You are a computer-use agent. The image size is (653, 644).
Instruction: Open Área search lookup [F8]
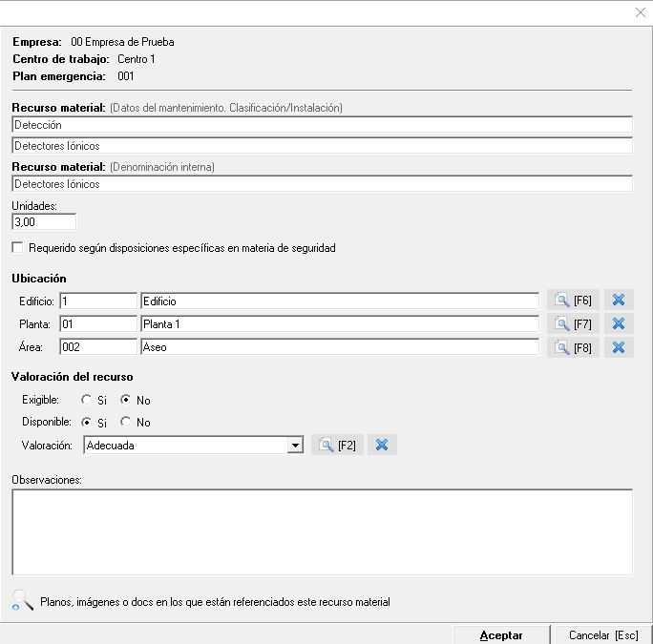point(573,347)
